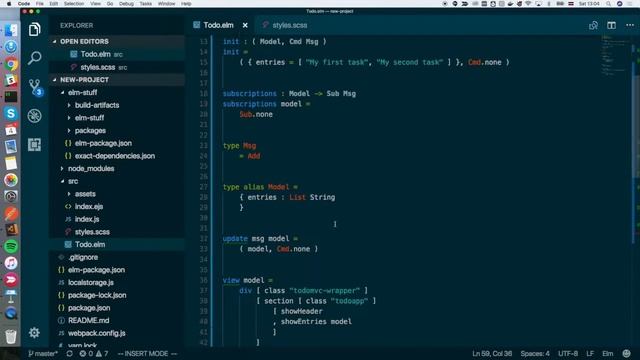The width and height of the screenshot is (640, 360).
Task: Place cursor on line 33 code
Action: (x=279, y=249)
